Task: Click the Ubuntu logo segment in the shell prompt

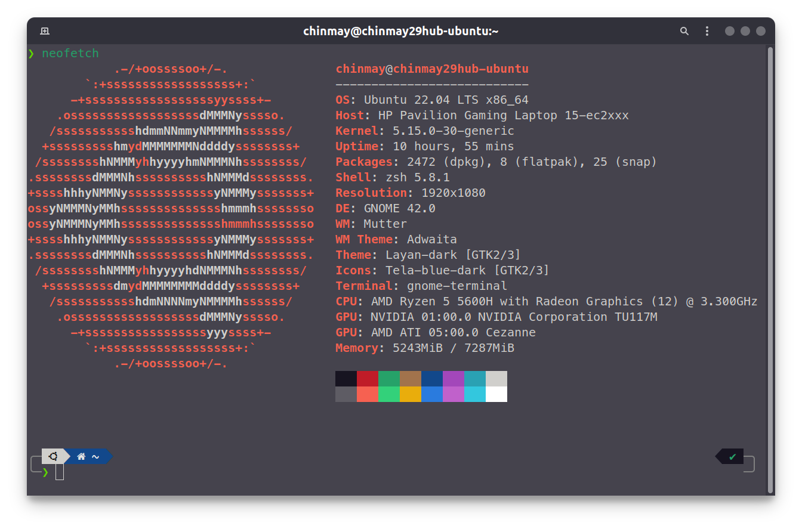Action: click(x=54, y=456)
